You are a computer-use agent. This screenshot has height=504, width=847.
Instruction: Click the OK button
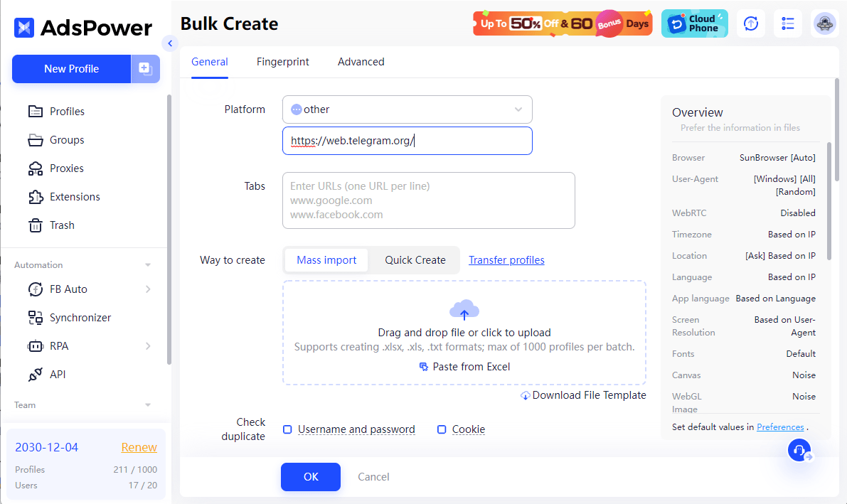pyautogui.click(x=311, y=476)
